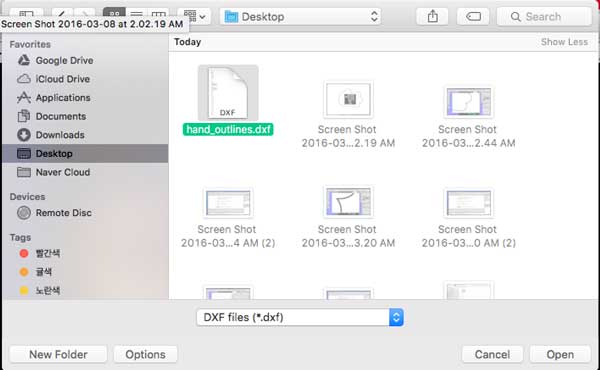
Task: Switch to column view
Action: click(158, 15)
